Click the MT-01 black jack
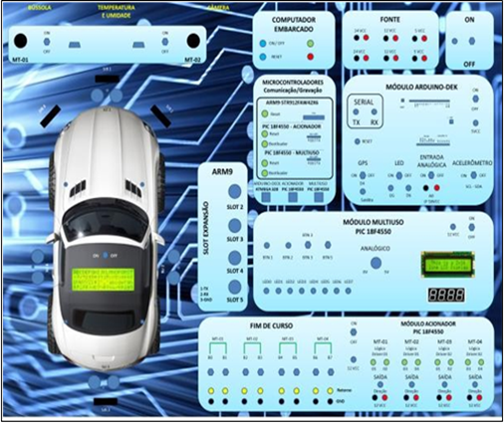Viewport: 504px width, 423px height. point(21,41)
